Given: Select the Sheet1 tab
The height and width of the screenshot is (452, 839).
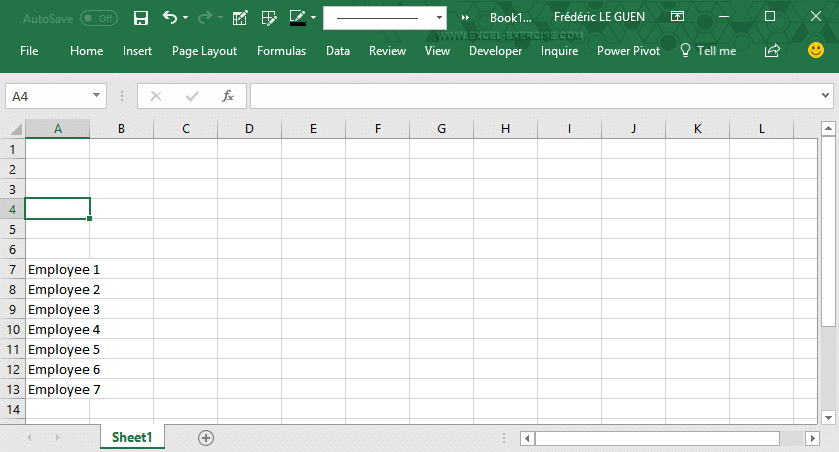Looking at the screenshot, I should click(x=132, y=437).
